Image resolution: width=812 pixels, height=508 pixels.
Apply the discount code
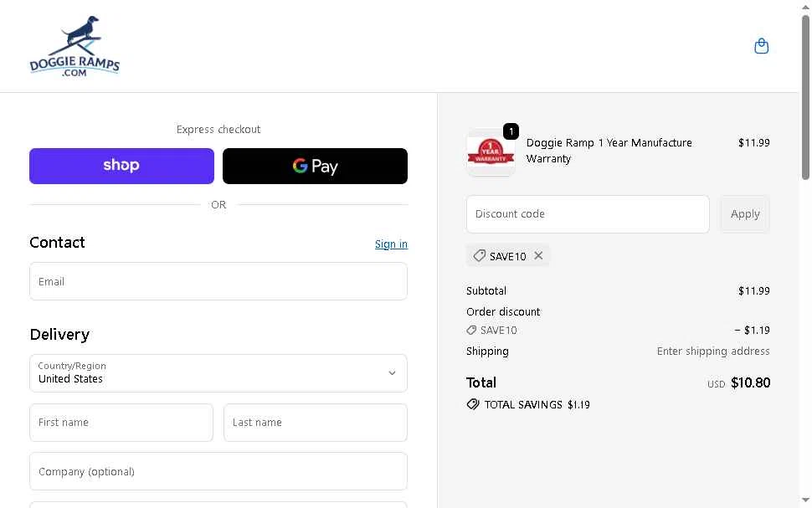[745, 214]
